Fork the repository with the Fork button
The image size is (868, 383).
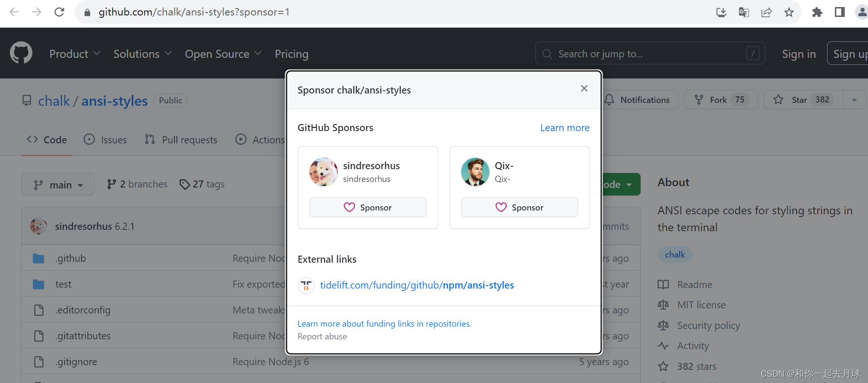721,100
